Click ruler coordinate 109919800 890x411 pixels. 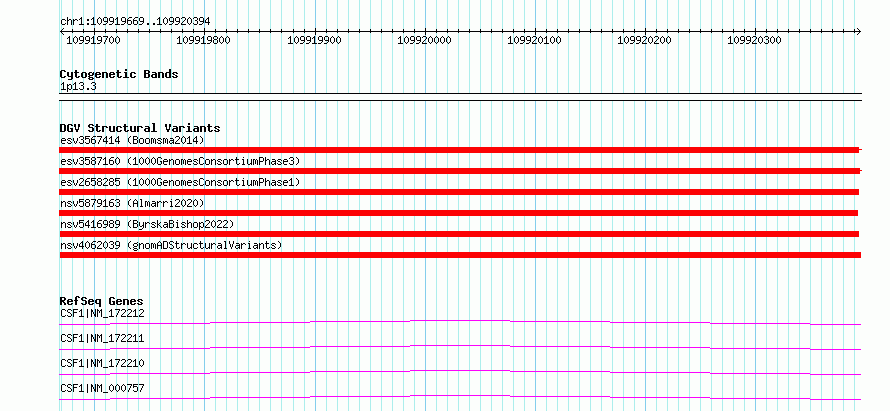click(x=204, y=40)
